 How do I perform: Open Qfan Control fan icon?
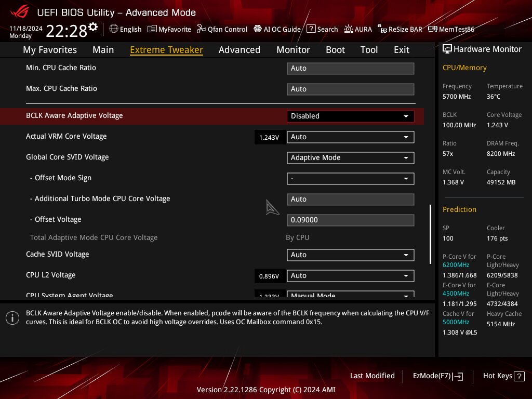pyautogui.click(x=201, y=29)
